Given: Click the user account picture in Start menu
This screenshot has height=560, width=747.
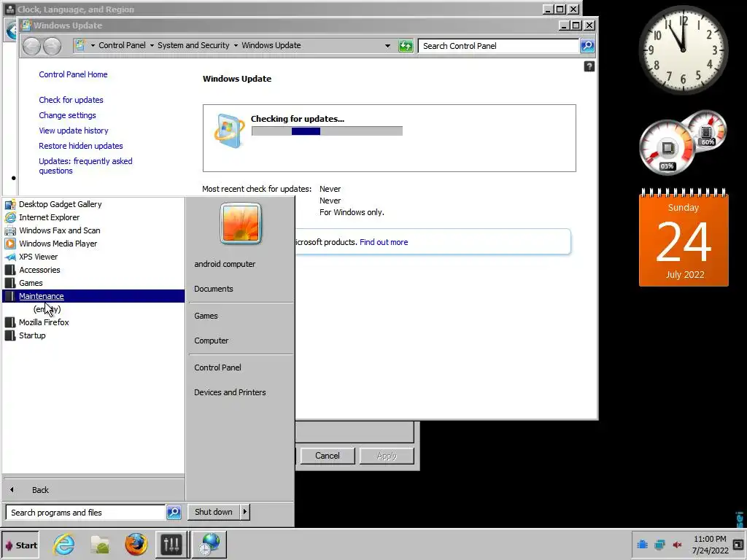Looking at the screenshot, I should click(241, 223).
